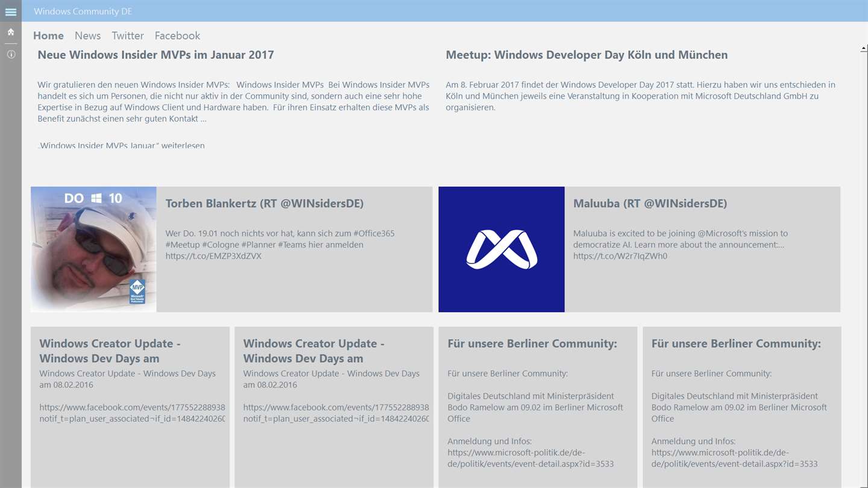The image size is (868, 488).
Task: Switch to the Home tab
Action: pos(48,36)
